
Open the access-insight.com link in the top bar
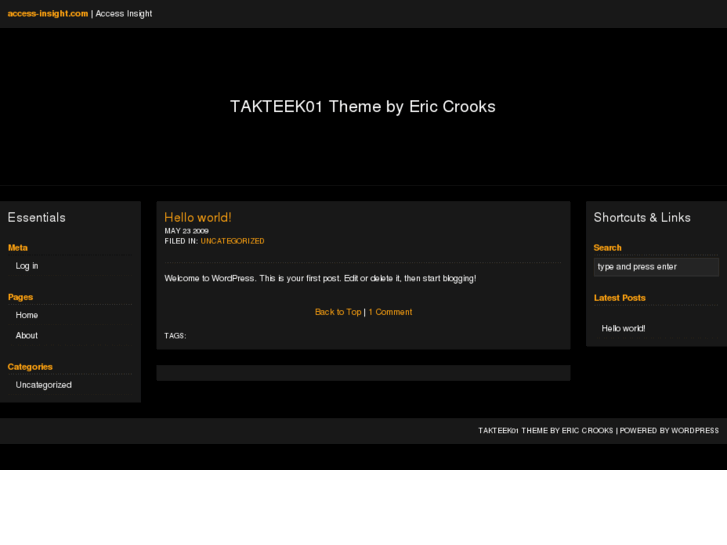tap(47, 14)
